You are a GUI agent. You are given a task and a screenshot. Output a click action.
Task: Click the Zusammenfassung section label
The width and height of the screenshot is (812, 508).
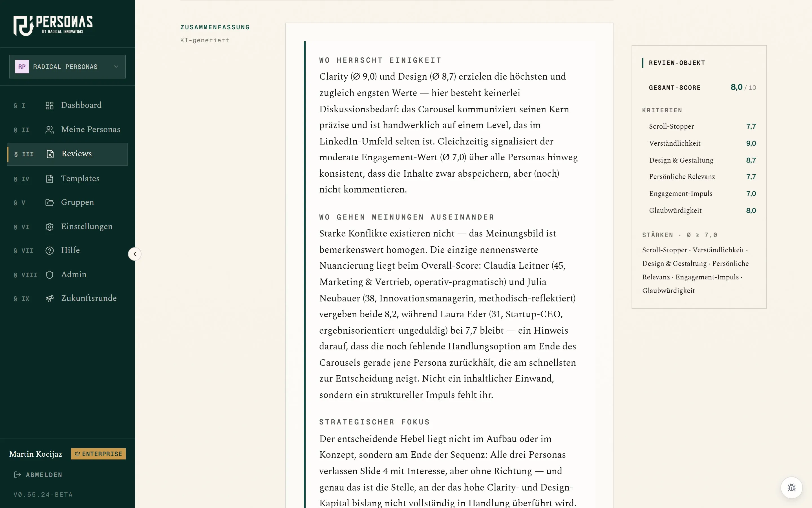(215, 27)
